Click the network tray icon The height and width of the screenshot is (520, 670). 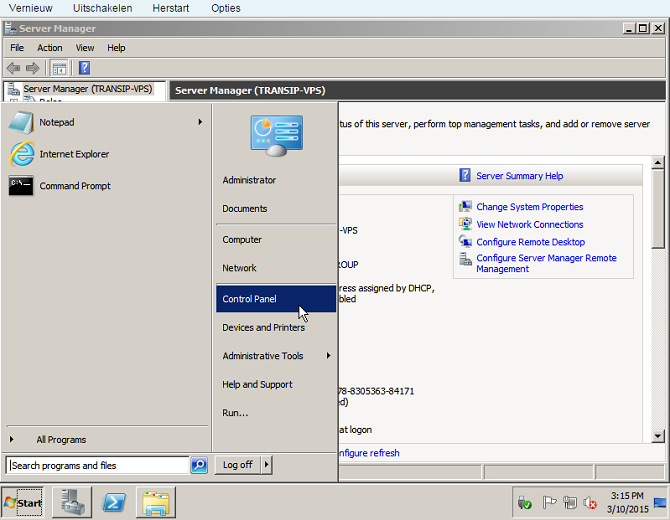pyautogui.click(x=570, y=502)
